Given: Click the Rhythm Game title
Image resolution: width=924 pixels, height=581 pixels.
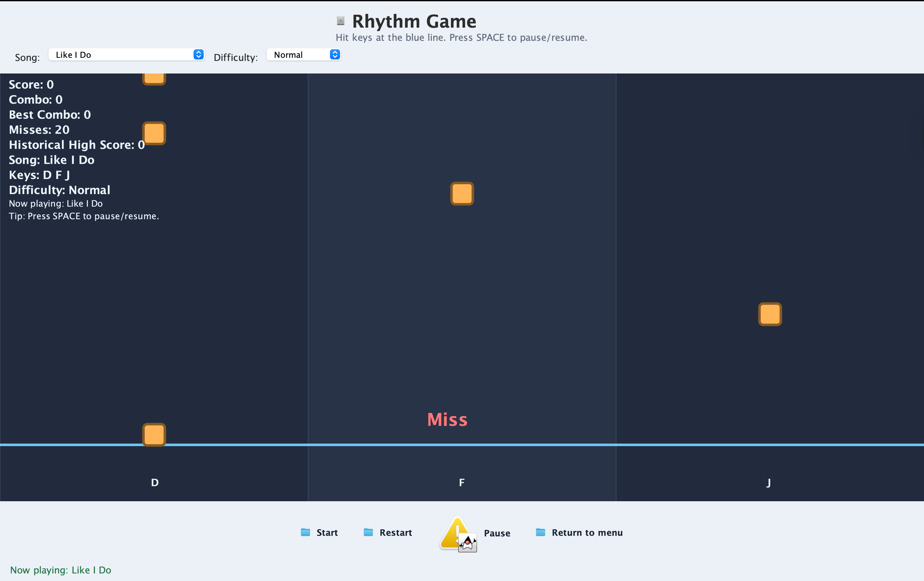Looking at the screenshot, I should (x=414, y=21).
